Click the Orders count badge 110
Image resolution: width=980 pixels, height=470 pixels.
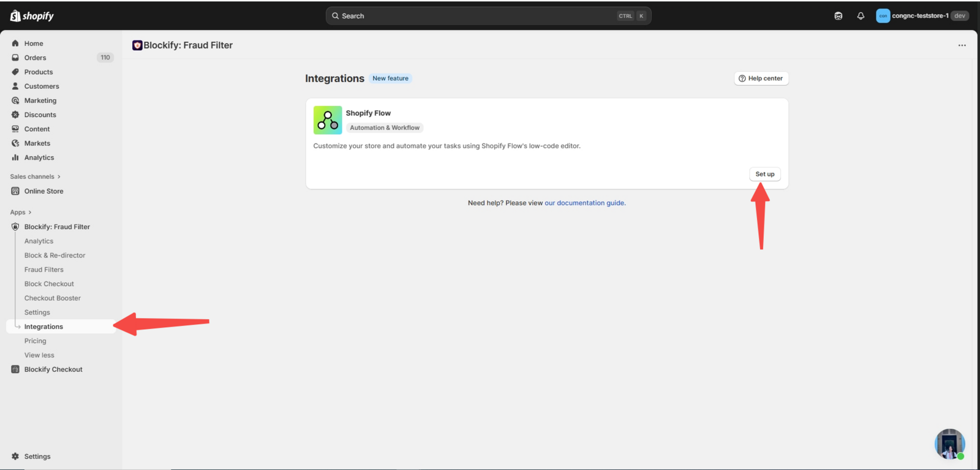tap(105, 58)
